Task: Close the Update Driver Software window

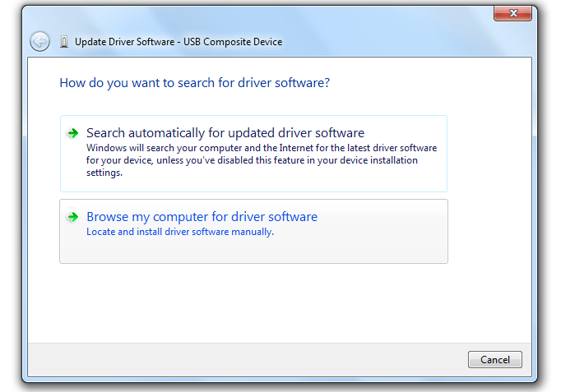Action: pyautogui.click(x=517, y=14)
